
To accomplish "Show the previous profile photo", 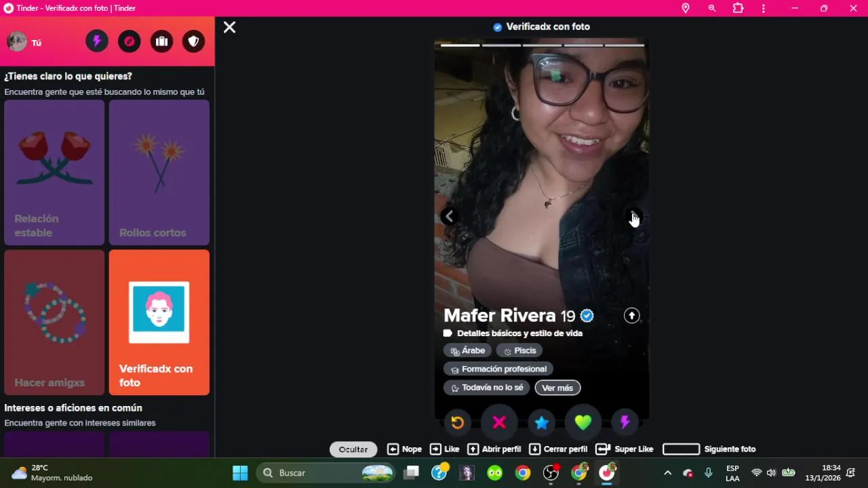I will (x=449, y=216).
